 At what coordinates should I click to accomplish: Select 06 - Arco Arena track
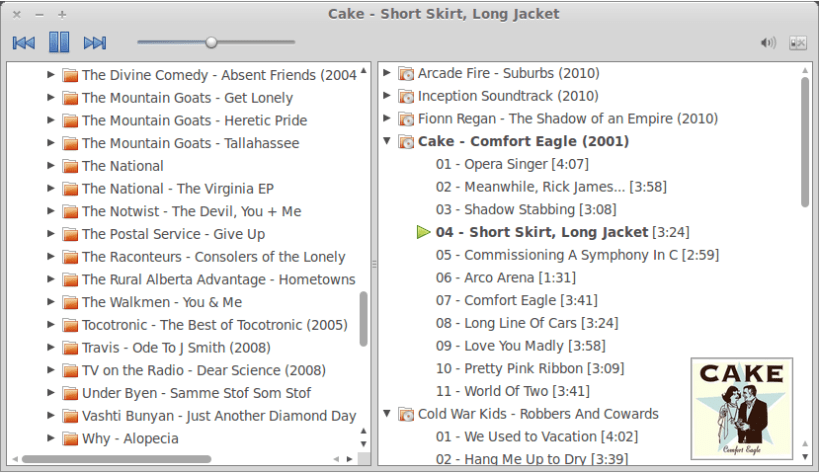coord(506,278)
